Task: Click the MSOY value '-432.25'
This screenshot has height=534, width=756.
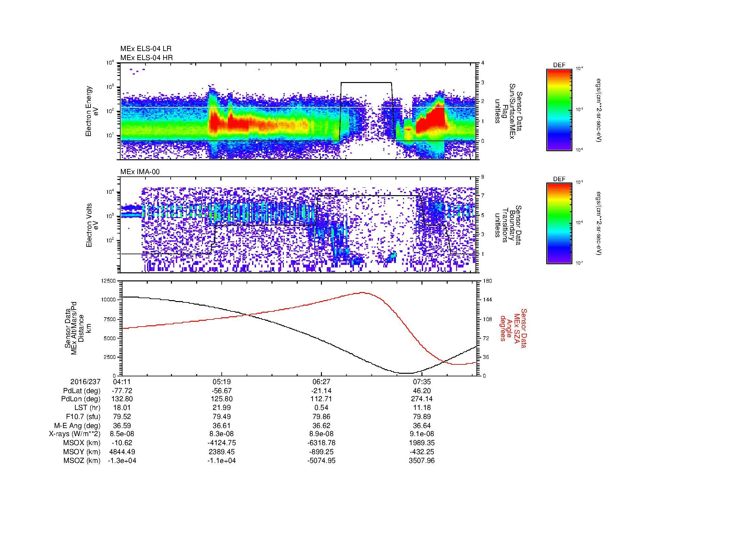Action: pos(422,452)
